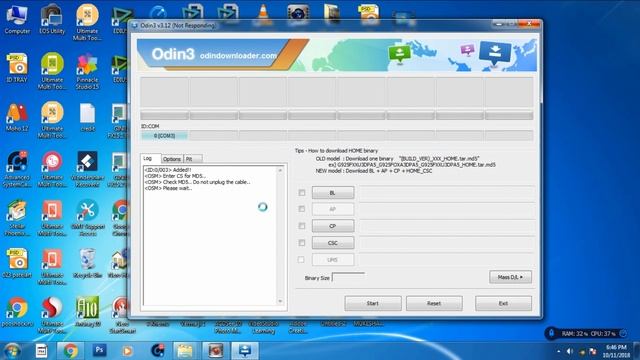Open the Qualcomm-logo Ultimate Multi Tool shortcut
The height and width of the screenshot is (360, 640).
pos(52,316)
